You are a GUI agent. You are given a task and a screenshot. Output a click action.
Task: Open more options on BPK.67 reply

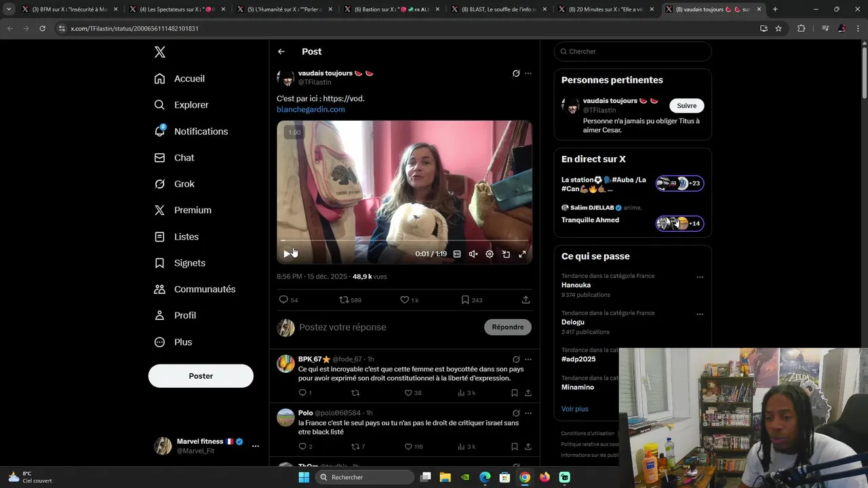pyautogui.click(x=528, y=359)
